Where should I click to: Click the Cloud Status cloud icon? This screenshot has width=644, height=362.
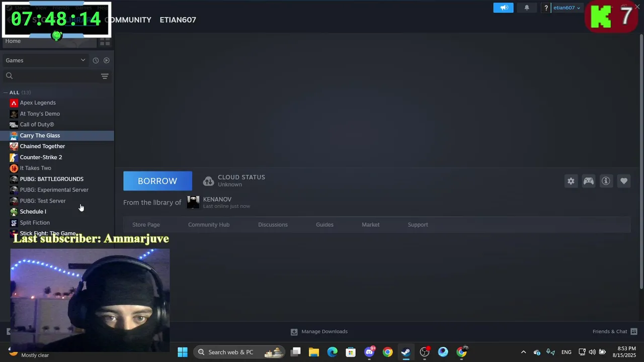(208, 181)
